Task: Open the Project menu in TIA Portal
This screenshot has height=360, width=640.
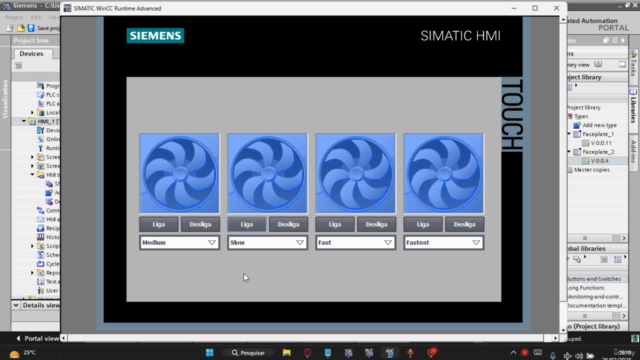Action: pos(14,17)
